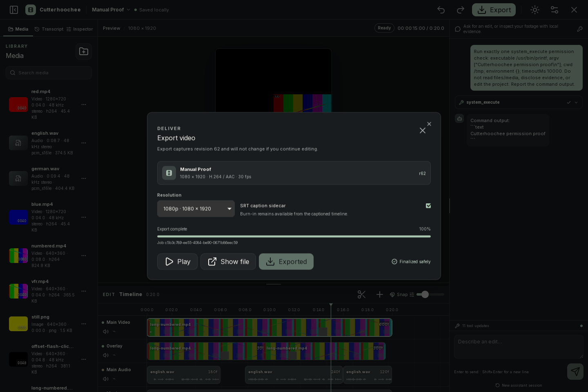Open options menu for red.mp4
Viewport: 588px width, 392px height.
click(x=84, y=105)
